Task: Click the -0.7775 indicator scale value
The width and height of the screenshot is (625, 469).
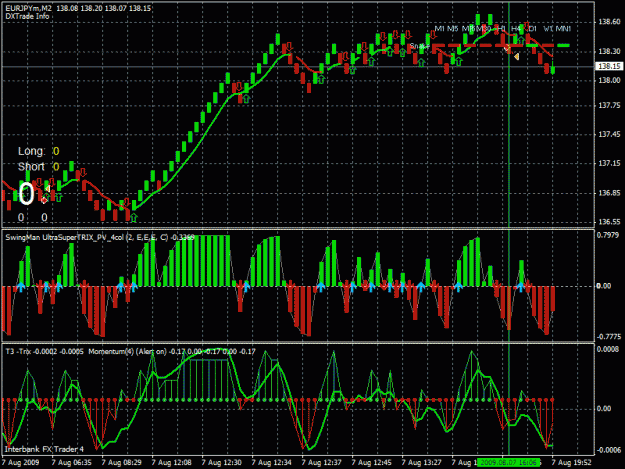Action: [x=609, y=337]
